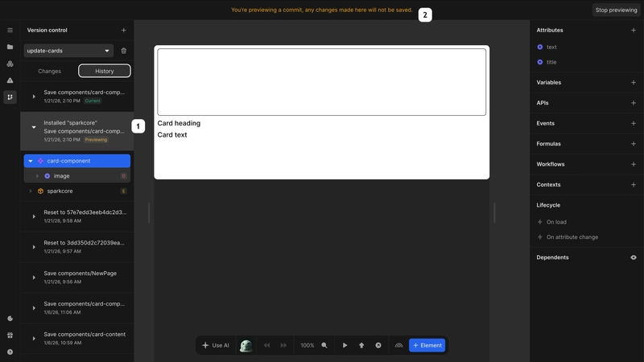Click the green Current badge
The width and height of the screenshot is (644, 362).
pyautogui.click(x=93, y=101)
